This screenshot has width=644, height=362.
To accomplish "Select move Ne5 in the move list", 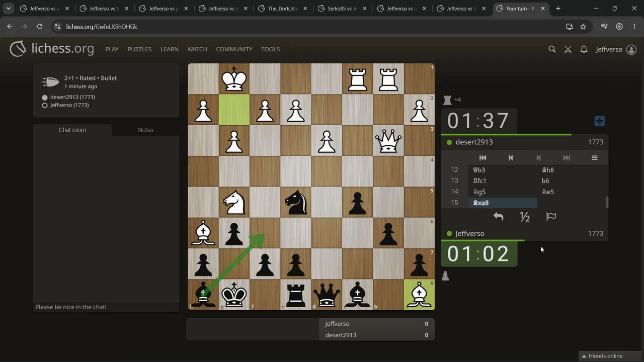I will pyautogui.click(x=571, y=192).
